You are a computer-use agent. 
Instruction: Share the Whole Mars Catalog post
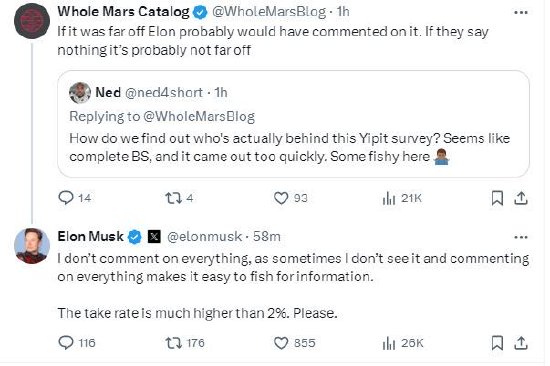(521, 198)
